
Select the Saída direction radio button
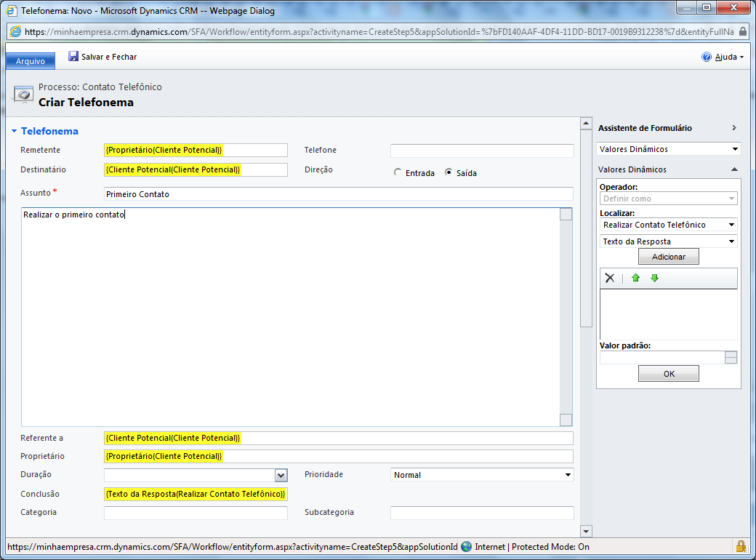[449, 173]
